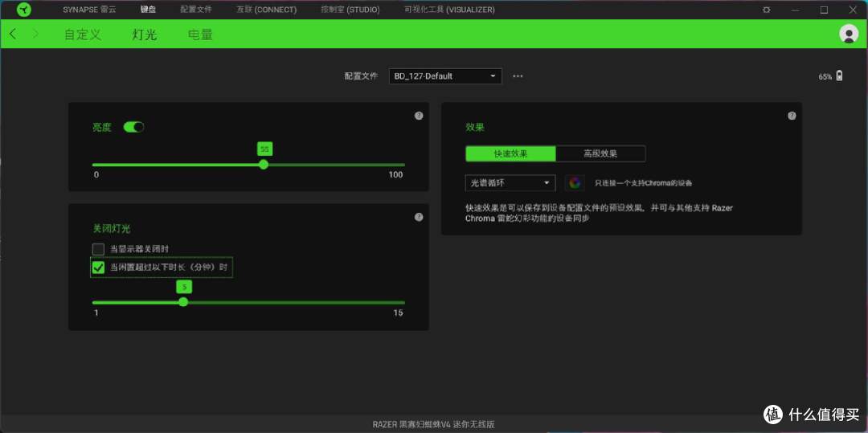Toggle the 亮度 brightness switch
Image resolution: width=868 pixels, height=433 pixels.
click(x=133, y=127)
